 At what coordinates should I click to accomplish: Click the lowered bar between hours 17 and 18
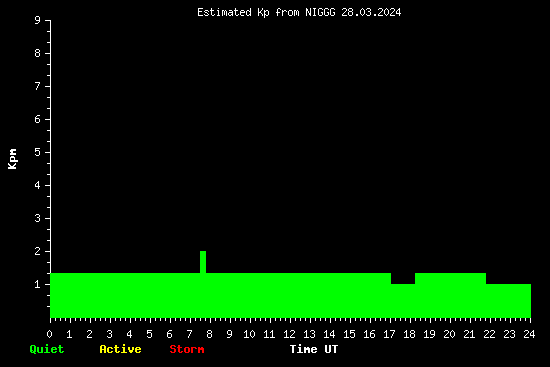point(403,301)
